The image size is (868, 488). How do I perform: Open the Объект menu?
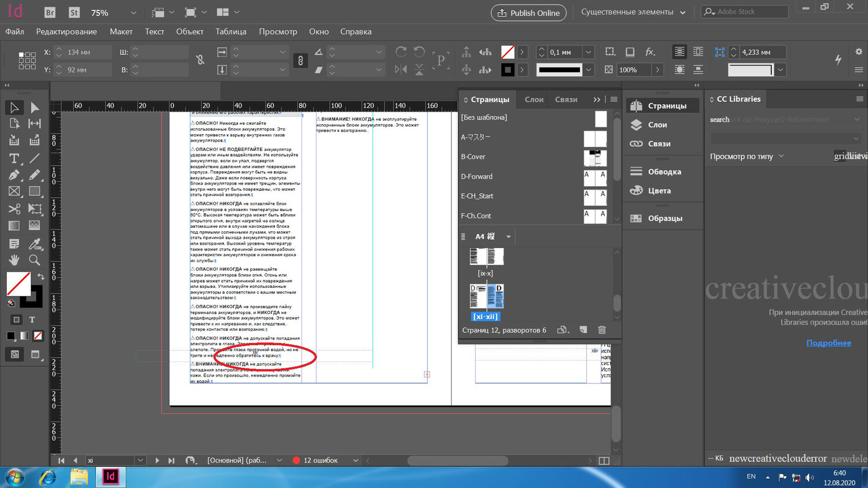click(x=190, y=32)
